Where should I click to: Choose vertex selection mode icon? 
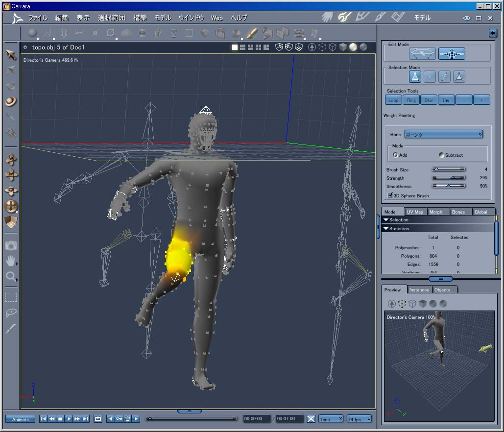click(430, 77)
